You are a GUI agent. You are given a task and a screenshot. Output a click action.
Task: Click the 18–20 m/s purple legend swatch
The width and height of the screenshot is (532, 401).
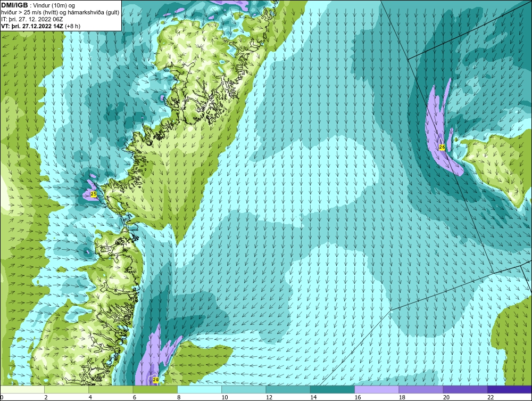coord(421,389)
